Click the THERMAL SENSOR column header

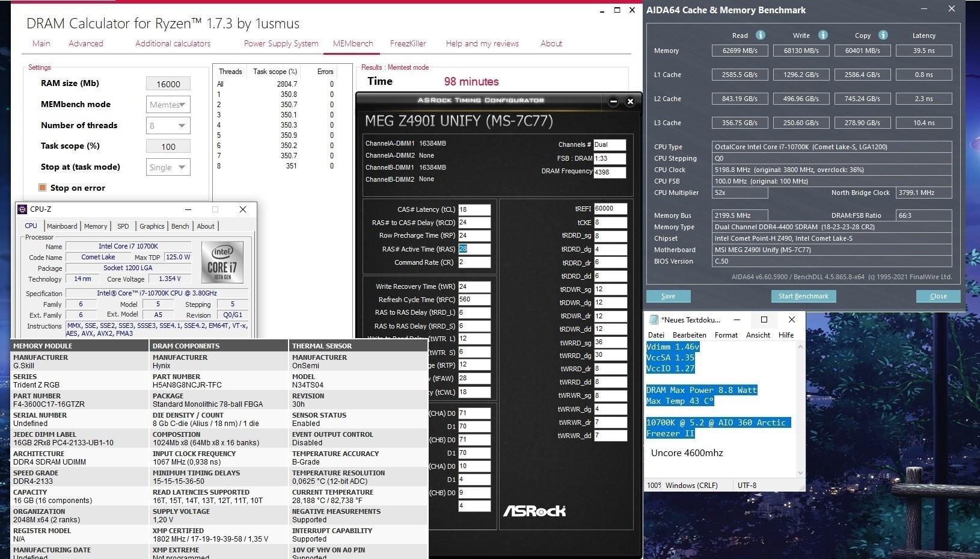(358, 346)
